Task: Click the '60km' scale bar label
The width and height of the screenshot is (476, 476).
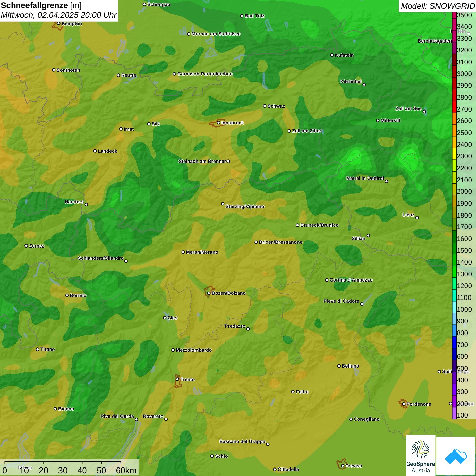Action: click(126, 471)
